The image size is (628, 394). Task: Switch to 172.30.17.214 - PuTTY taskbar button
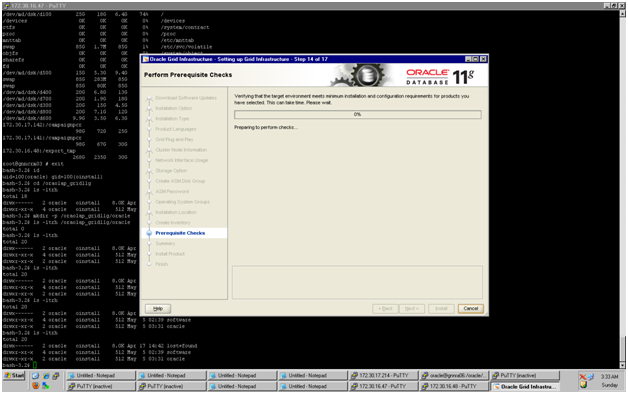(383, 376)
